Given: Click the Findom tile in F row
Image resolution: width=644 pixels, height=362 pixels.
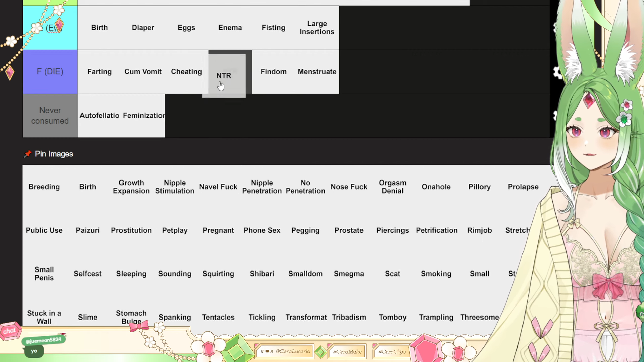Looking at the screenshot, I should tap(273, 72).
